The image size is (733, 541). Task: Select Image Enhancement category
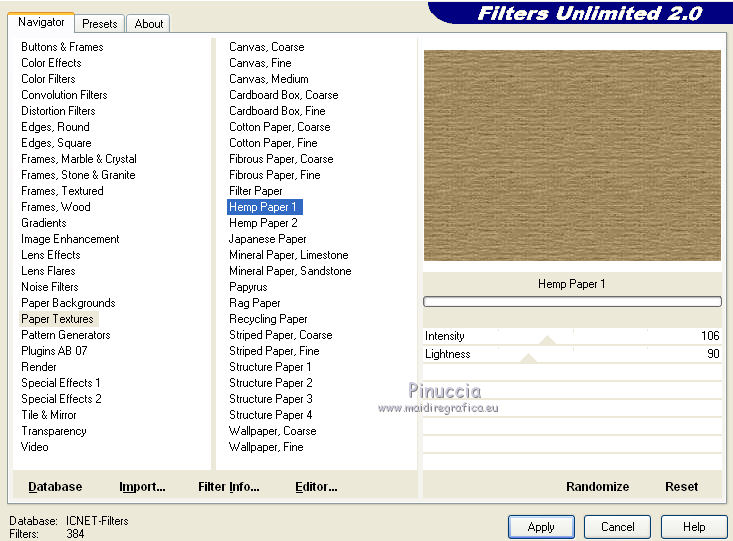point(70,239)
